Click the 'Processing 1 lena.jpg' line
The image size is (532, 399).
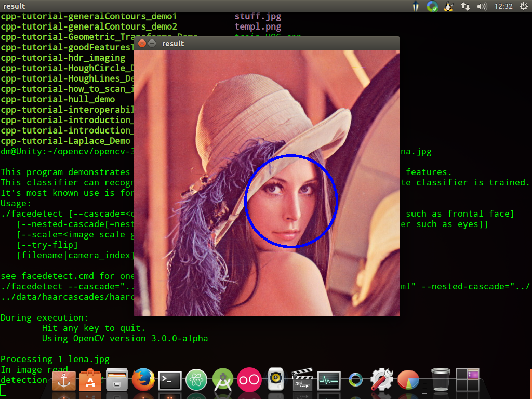(x=55, y=360)
